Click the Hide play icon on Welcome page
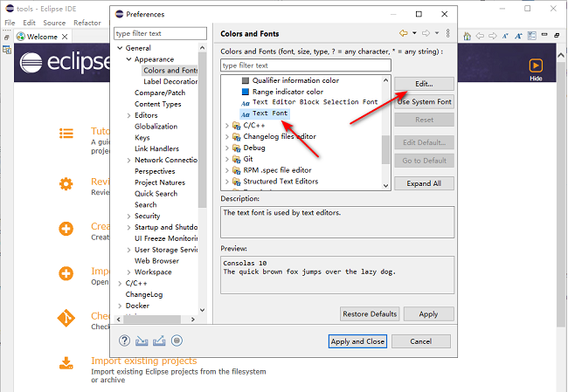 [x=536, y=65]
